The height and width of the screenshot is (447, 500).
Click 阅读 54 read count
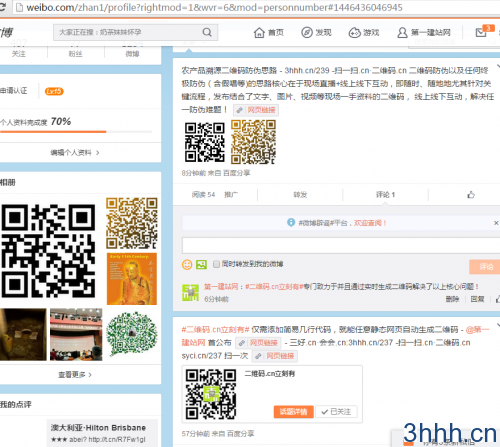click(203, 195)
